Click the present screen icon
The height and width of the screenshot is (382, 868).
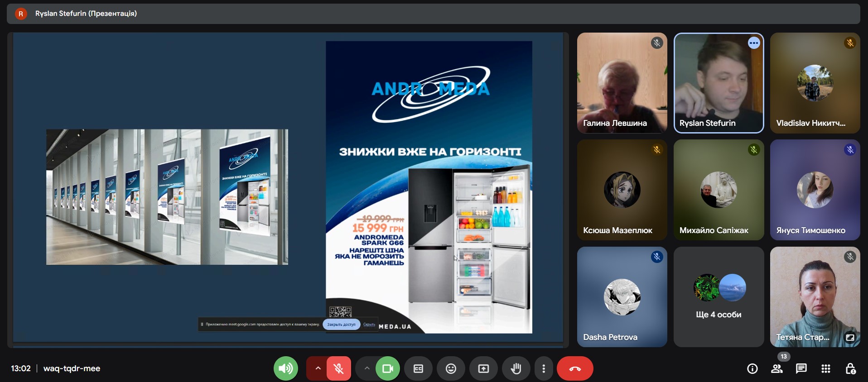point(483,368)
